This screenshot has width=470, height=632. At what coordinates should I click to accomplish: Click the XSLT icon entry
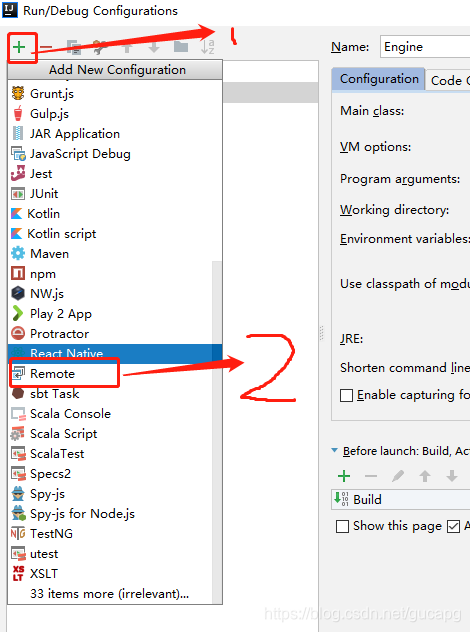coord(18,574)
